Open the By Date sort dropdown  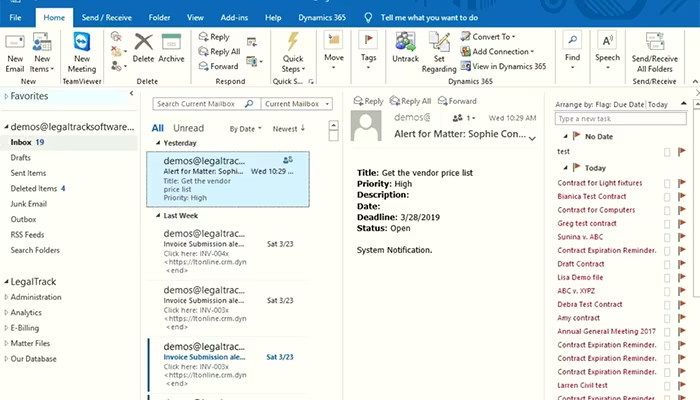click(x=246, y=129)
